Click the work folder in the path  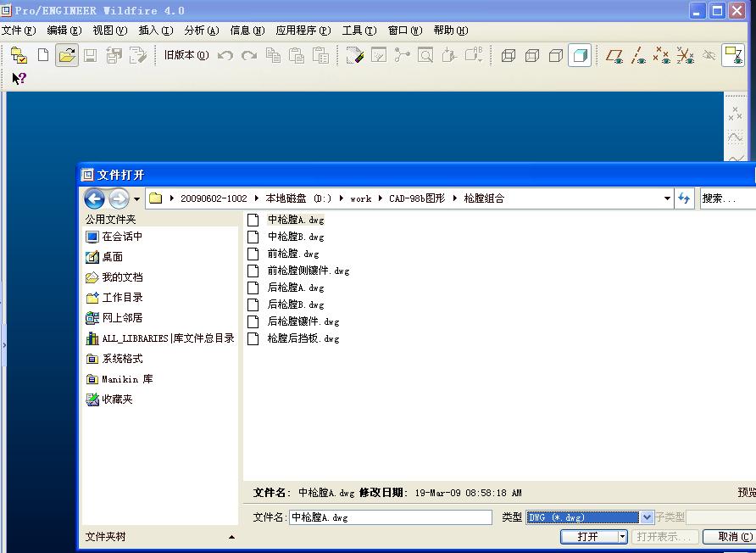(361, 198)
